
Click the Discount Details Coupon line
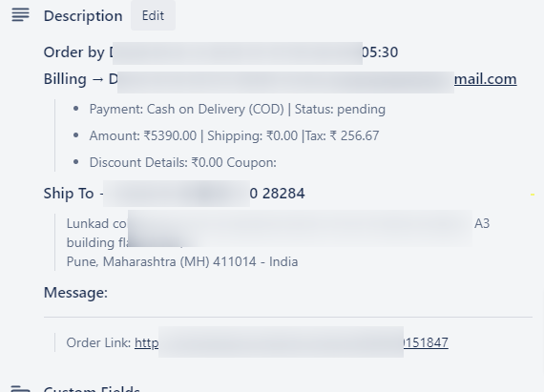pyautogui.click(x=183, y=162)
